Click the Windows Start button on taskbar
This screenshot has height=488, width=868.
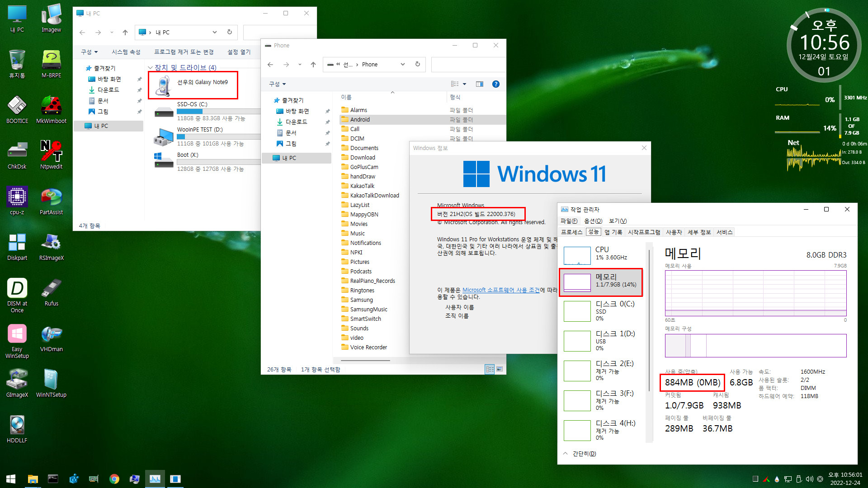pos(11,479)
